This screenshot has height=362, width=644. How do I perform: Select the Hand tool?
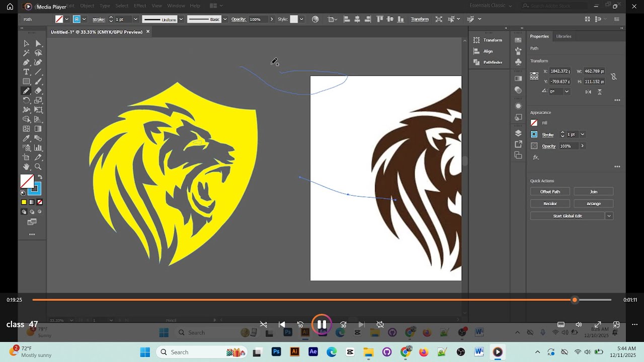pyautogui.click(x=26, y=167)
